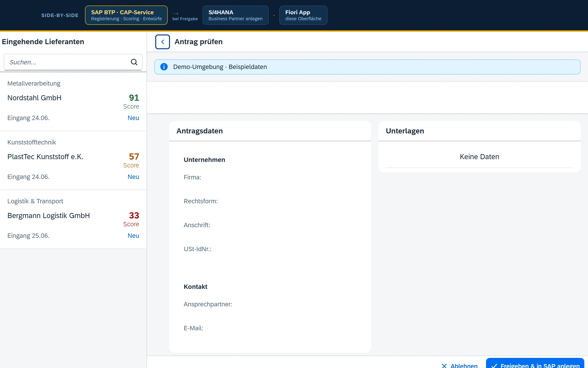Click the score 57 value
Viewport: 588px width, 368px height.
[x=134, y=156]
